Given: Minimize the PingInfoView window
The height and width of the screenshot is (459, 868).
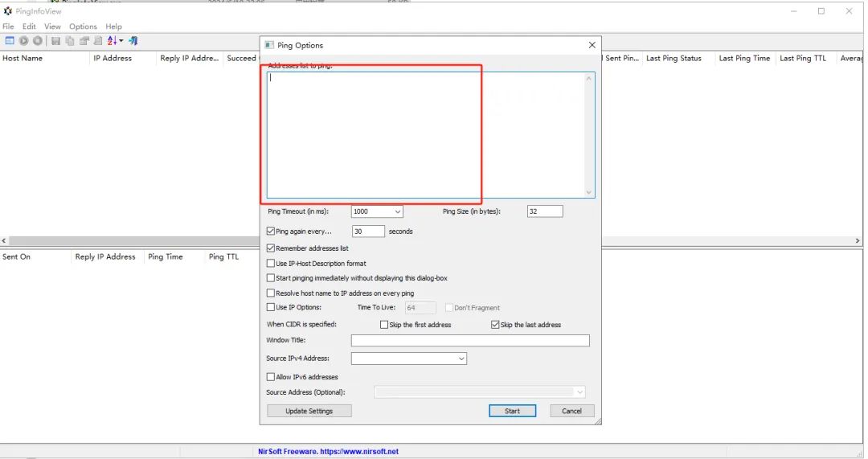Looking at the screenshot, I should (x=794, y=11).
